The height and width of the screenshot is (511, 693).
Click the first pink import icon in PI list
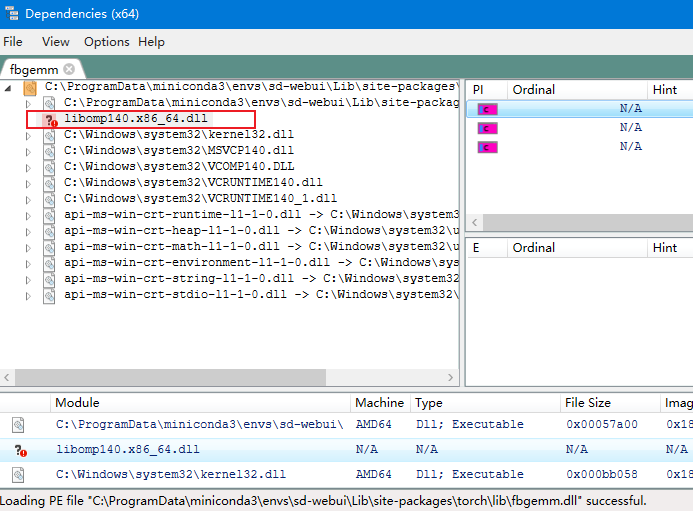487,109
